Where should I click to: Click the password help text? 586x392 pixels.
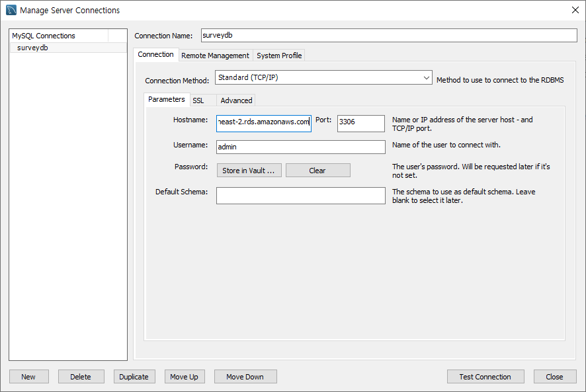click(x=471, y=171)
